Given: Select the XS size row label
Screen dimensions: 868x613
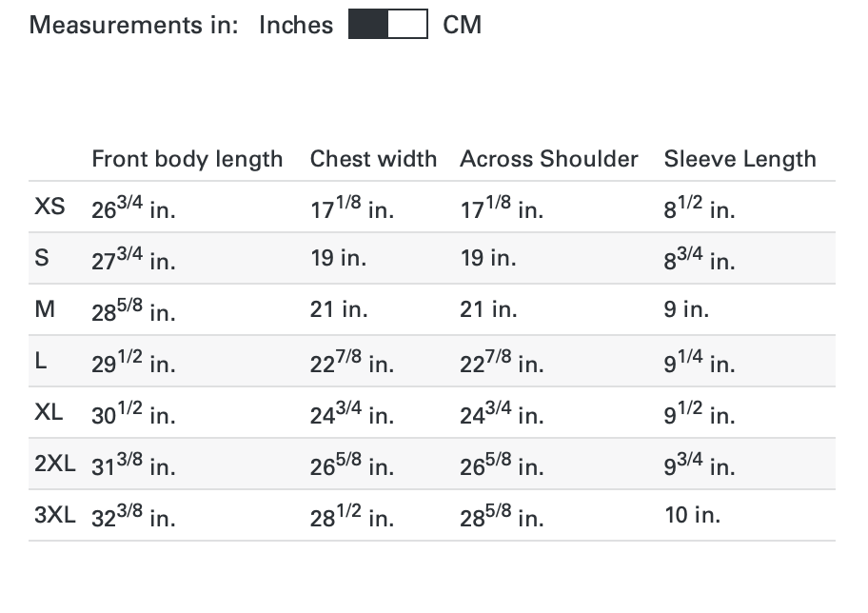Looking at the screenshot, I should click(x=49, y=207).
